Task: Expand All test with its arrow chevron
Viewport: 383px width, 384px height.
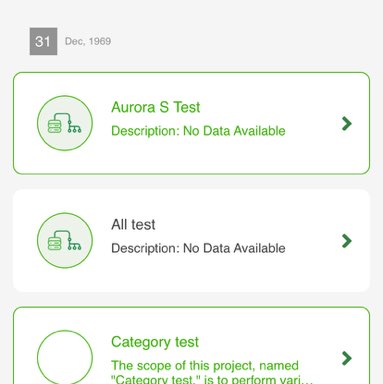Action: [x=347, y=241]
